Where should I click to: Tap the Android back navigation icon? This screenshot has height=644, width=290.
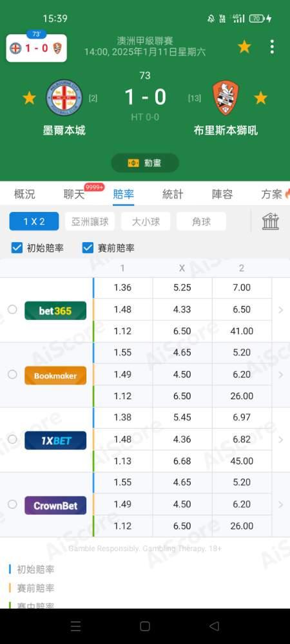tap(214, 626)
